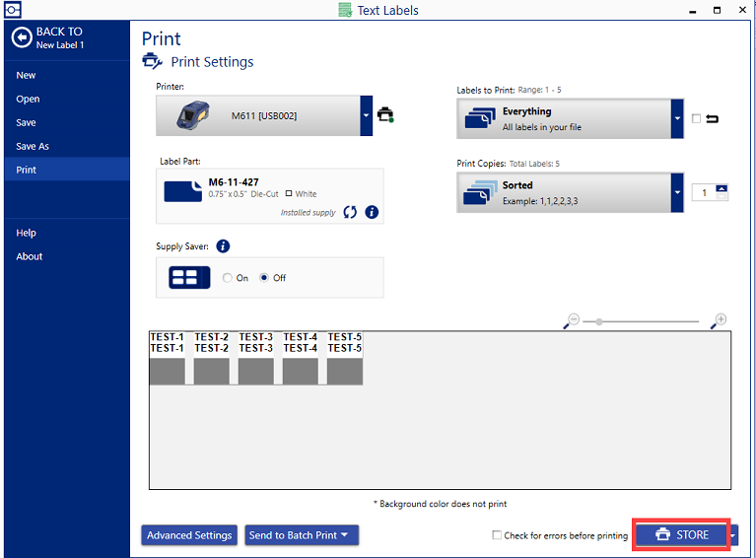Screen dimensions: 756x558
Task: Select Help in the sidebar
Action: (x=27, y=233)
